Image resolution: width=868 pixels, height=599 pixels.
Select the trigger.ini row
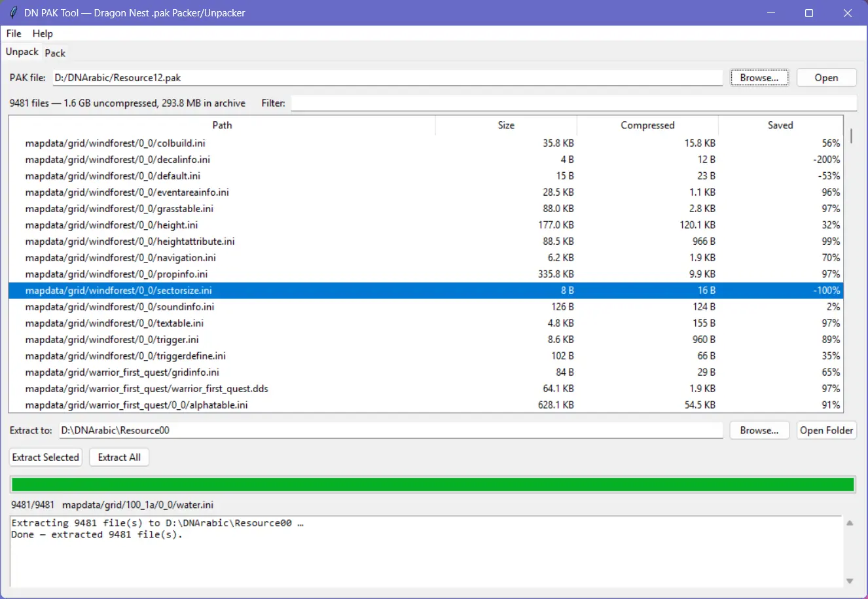pos(425,339)
